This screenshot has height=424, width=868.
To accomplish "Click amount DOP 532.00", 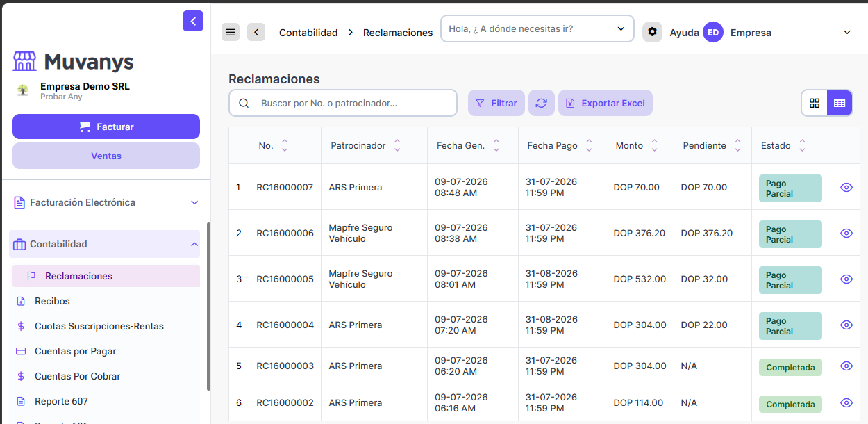I will point(640,279).
